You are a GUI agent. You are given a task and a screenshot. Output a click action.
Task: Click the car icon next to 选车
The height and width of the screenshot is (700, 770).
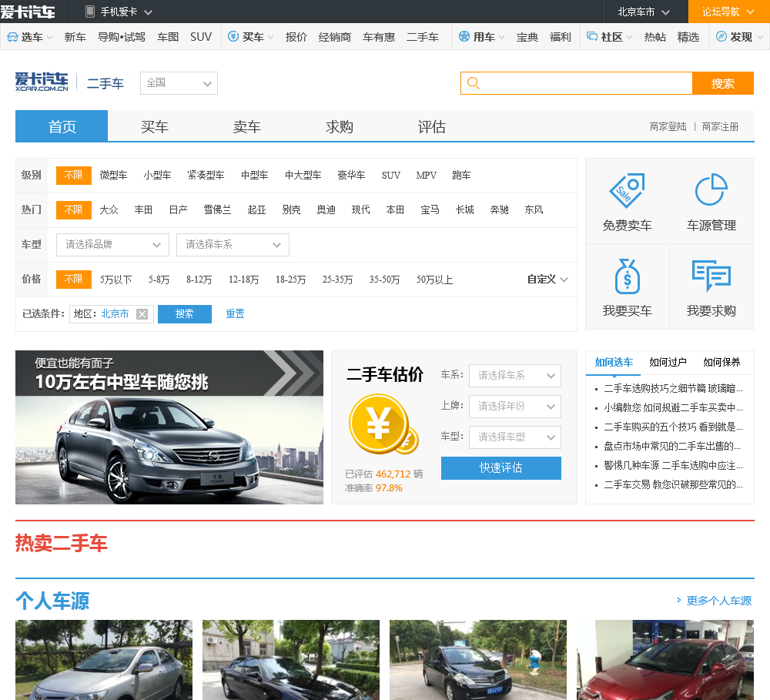click(13, 37)
